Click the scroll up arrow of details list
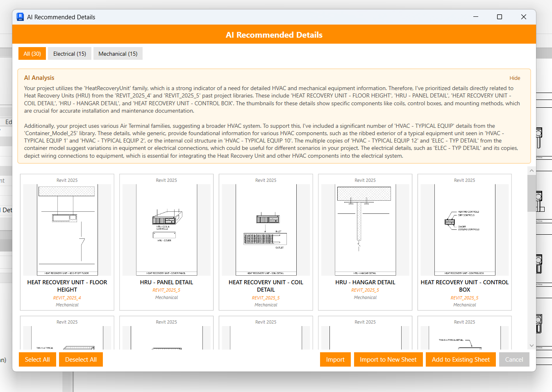Viewport: 552px width, 392px height. (532, 170)
